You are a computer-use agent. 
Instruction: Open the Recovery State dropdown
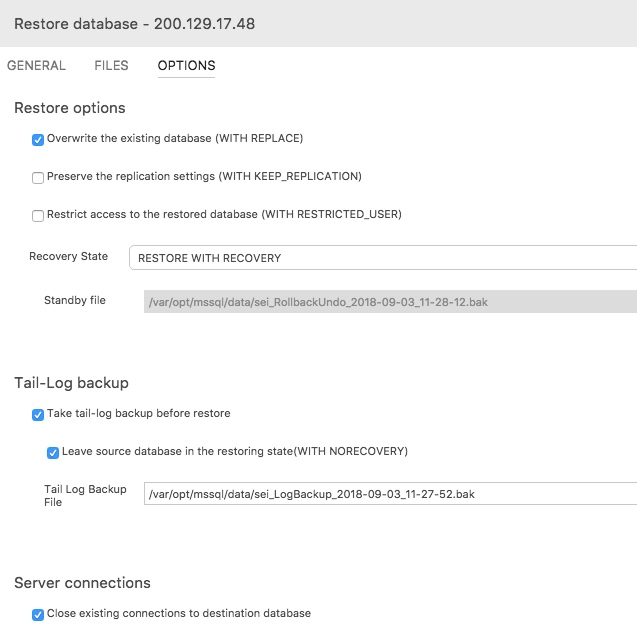(x=383, y=258)
